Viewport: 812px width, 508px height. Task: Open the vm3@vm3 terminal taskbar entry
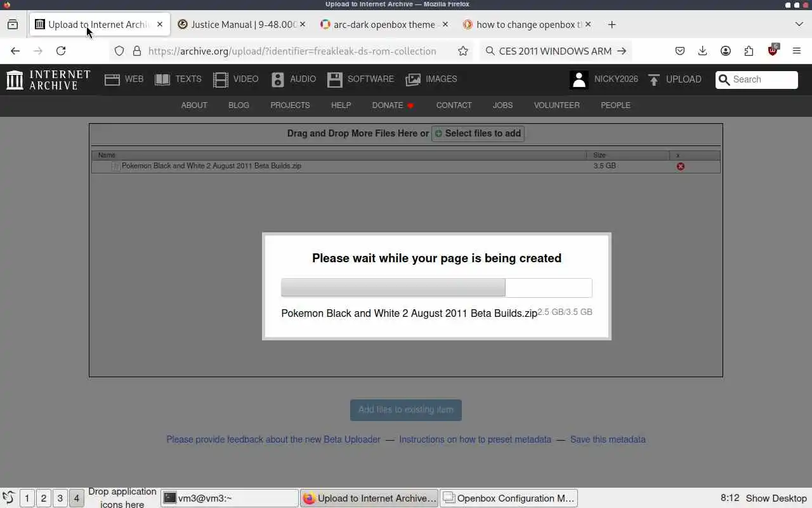click(230, 498)
